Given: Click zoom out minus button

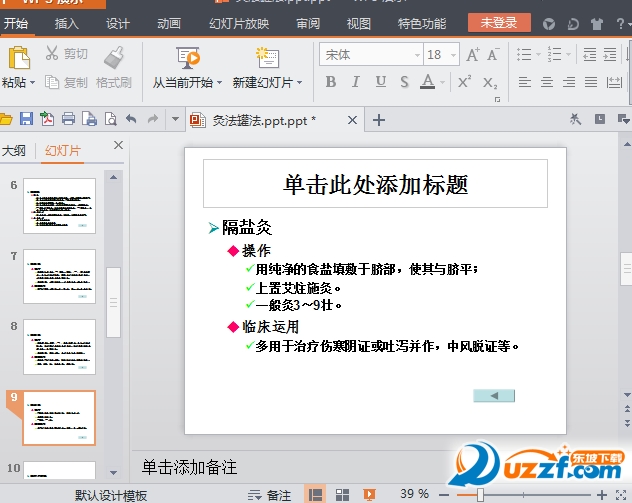Looking at the screenshot, I should (x=444, y=495).
